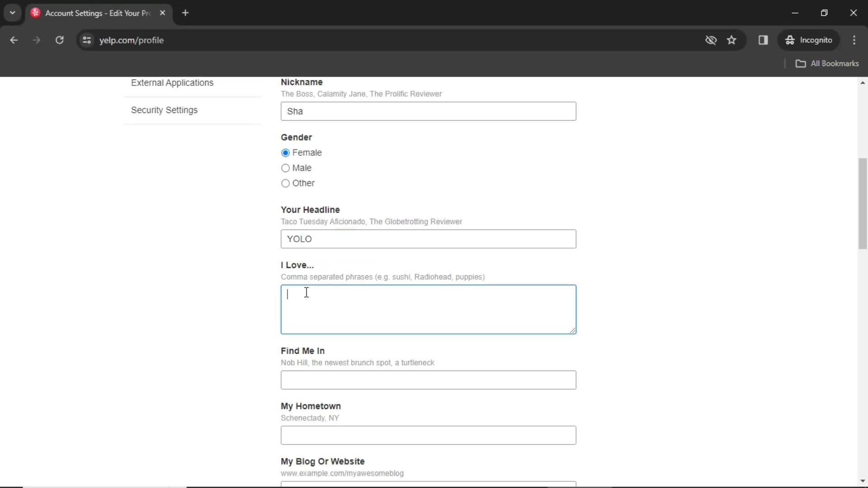This screenshot has height=488, width=868.
Task: Click to edit Your Headline field
Action: click(x=428, y=239)
